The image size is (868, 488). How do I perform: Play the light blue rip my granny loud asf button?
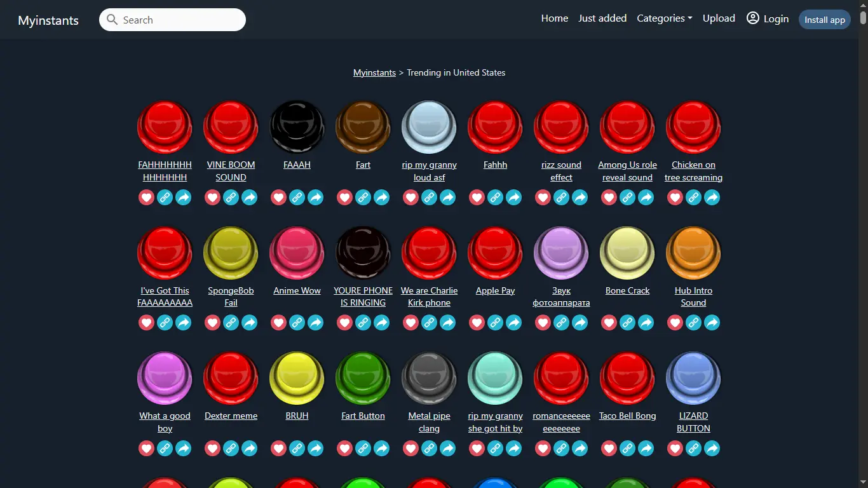click(x=429, y=127)
